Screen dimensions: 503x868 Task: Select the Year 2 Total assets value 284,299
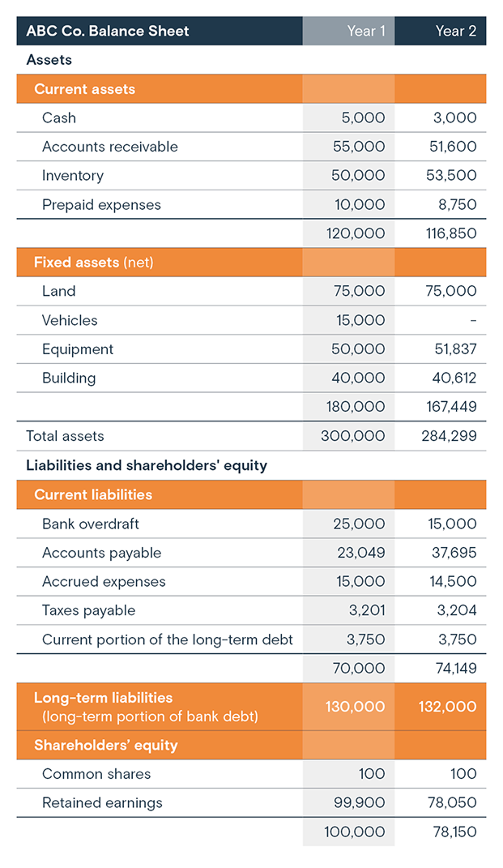click(449, 436)
